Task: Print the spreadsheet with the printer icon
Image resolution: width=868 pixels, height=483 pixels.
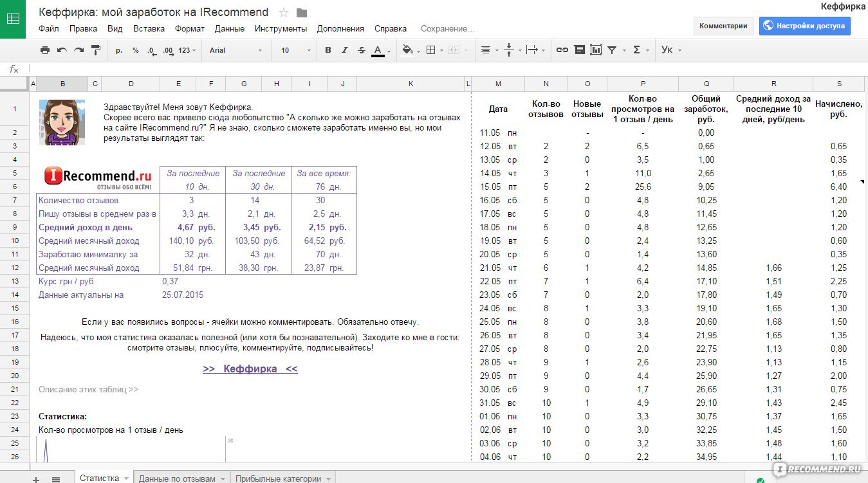Action: click(44, 50)
